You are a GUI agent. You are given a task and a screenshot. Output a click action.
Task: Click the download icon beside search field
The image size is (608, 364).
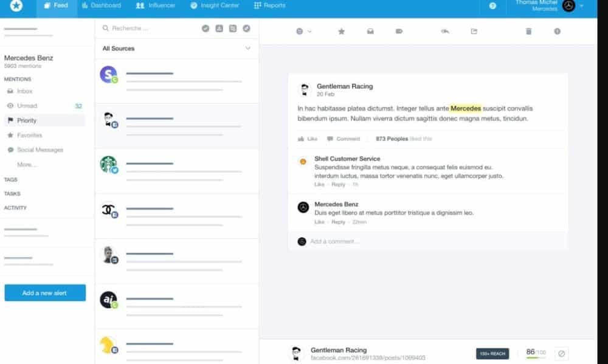pyautogui.click(x=219, y=28)
